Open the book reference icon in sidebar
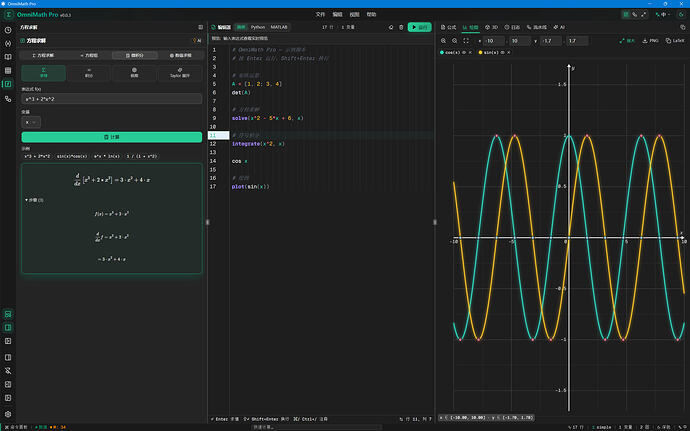Viewport: 690px width, 431px height. coord(8,57)
